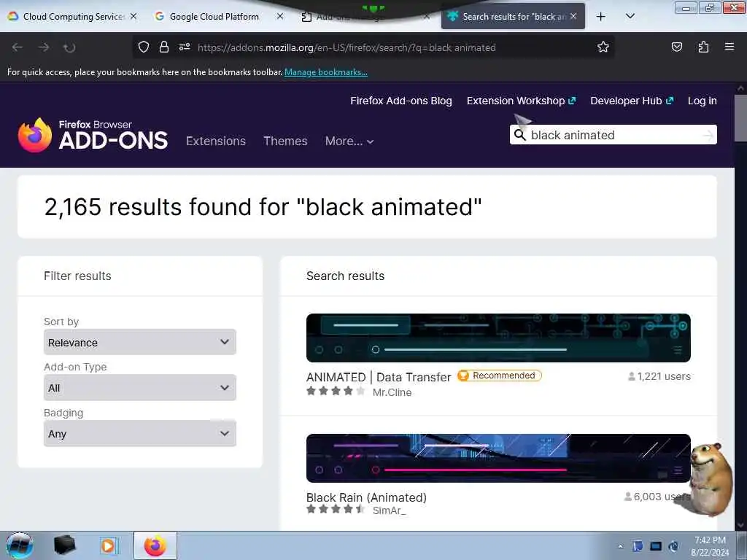This screenshot has width=747, height=560.
Task: Go forward with the browser forward arrow
Action: point(43,47)
